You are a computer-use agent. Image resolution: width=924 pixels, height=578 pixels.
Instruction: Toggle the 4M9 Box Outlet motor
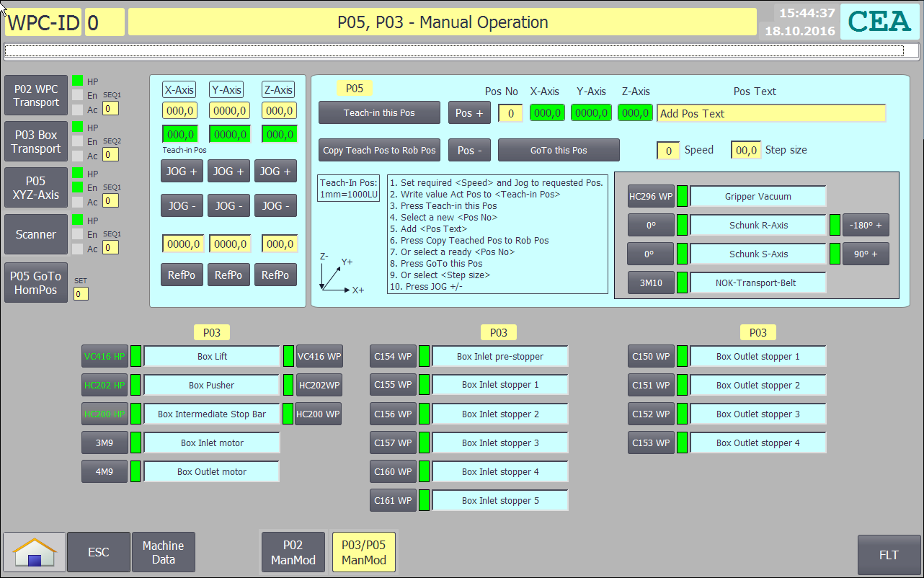(104, 471)
